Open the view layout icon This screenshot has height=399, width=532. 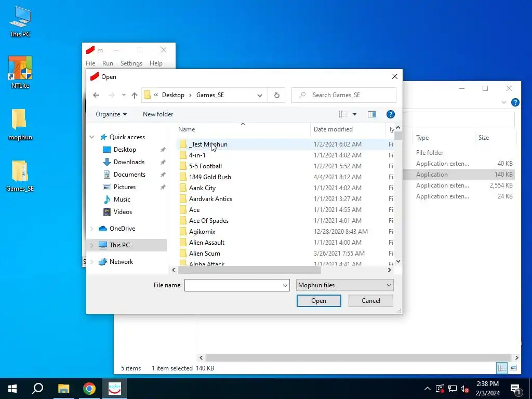click(343, 114)
